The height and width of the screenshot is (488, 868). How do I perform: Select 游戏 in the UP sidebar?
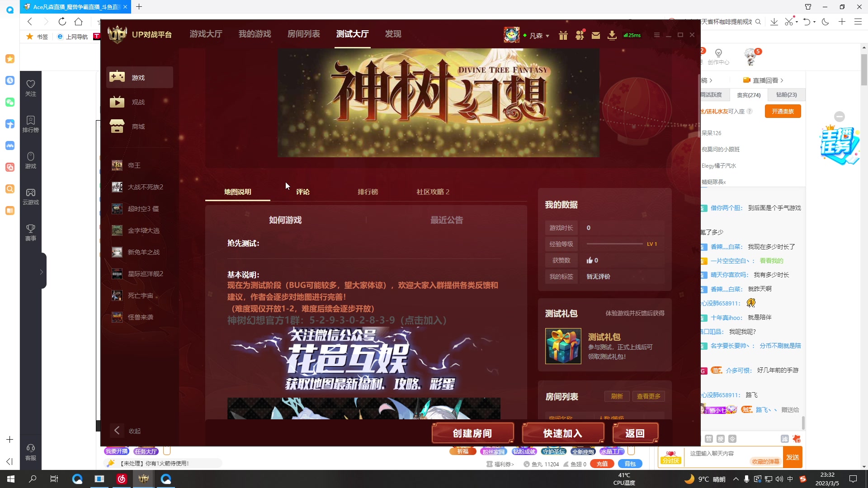(x=140, y=77)
